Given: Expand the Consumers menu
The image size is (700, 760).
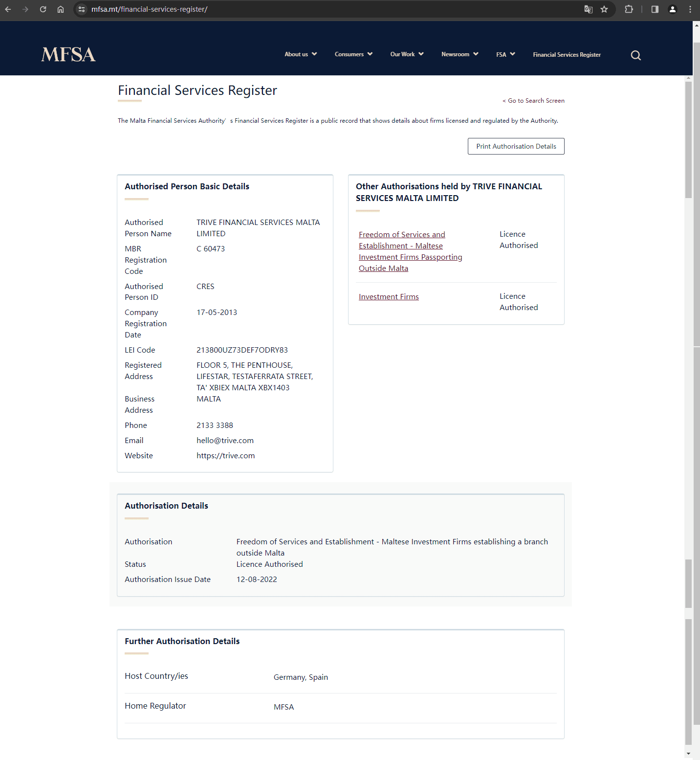Looking at the screenshot, I should coord(353,54).
